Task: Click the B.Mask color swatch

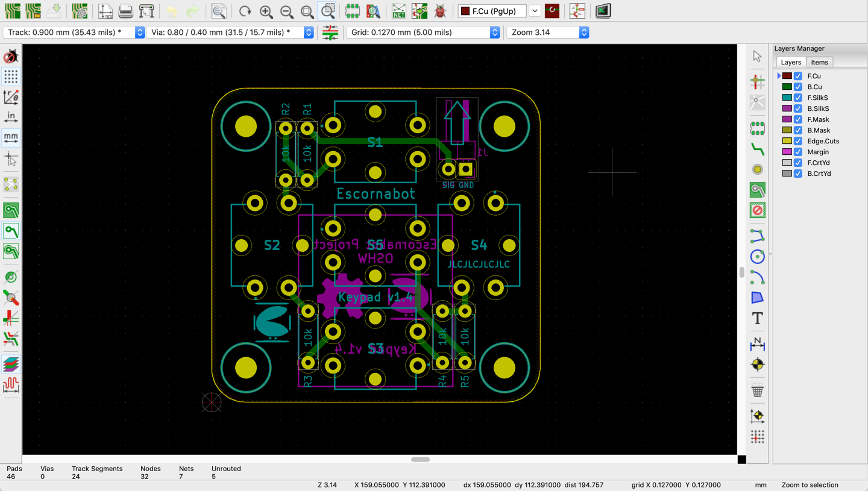Action: pos(787,130)
